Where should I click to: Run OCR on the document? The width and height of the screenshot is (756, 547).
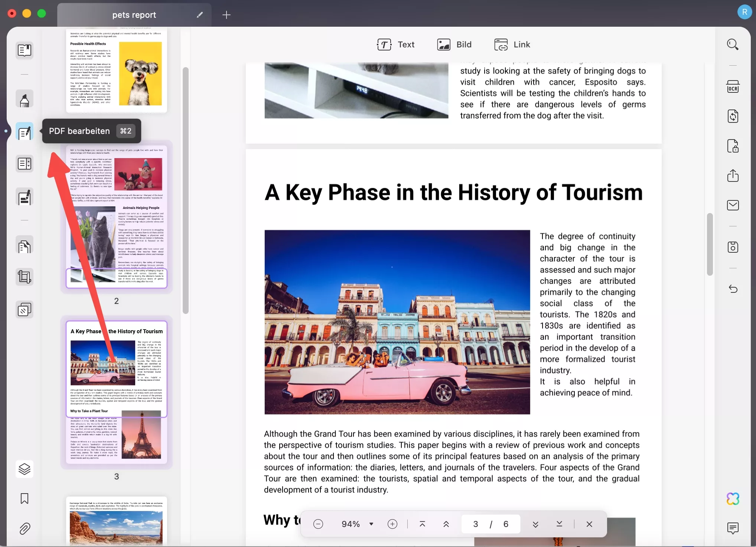733,86
